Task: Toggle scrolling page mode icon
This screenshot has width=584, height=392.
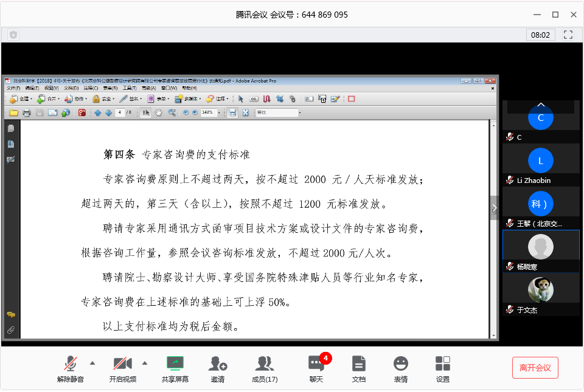Action: [232, 112]
